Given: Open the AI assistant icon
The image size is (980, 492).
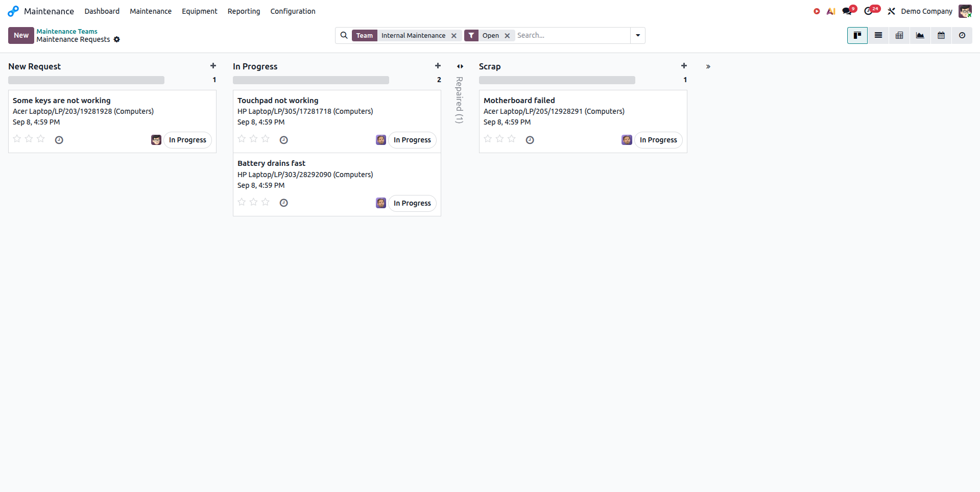Looking at the screenshot, I should pos(831,11).
